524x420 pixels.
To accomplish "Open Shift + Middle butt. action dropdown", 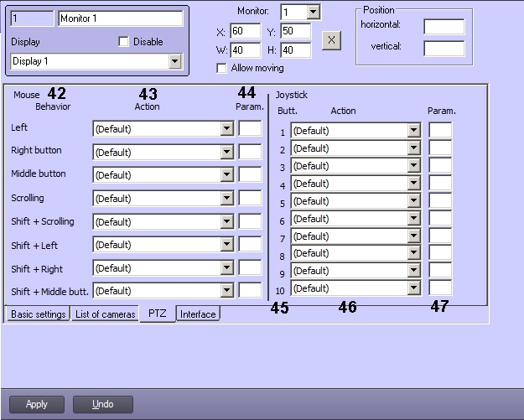I will click(x=226, y=291).
